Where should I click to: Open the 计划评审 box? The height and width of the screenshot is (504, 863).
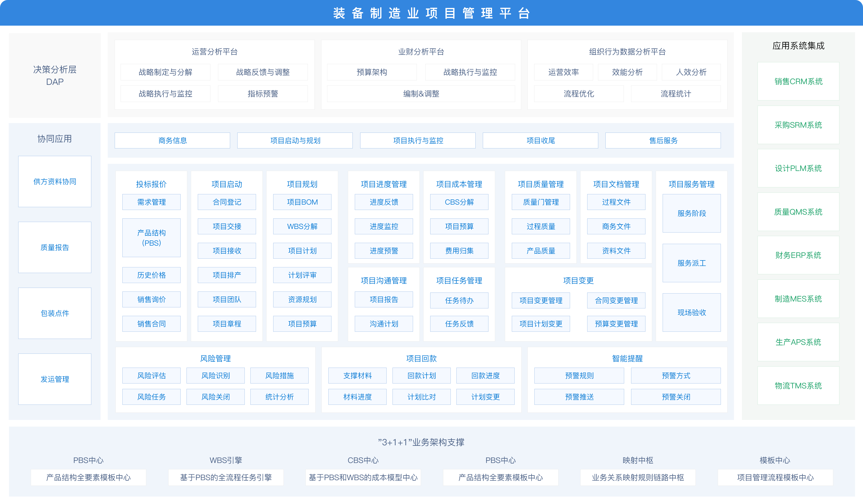click(302, 275)
